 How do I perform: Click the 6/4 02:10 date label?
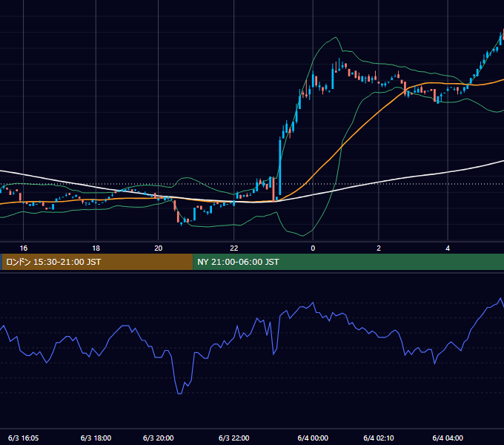coord(379,438)
